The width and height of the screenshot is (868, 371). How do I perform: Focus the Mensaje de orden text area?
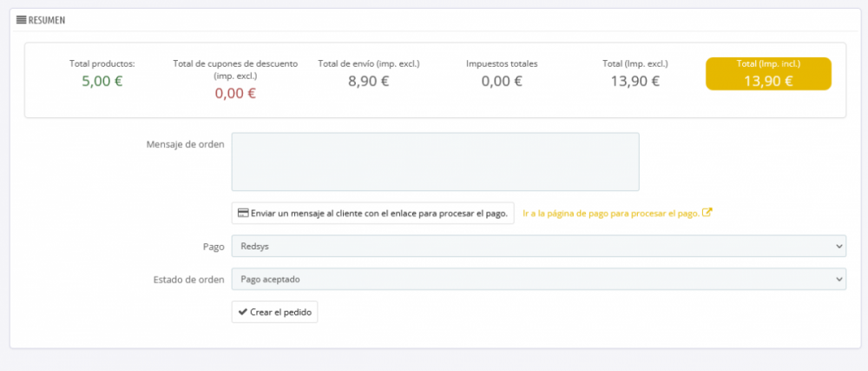435,162
